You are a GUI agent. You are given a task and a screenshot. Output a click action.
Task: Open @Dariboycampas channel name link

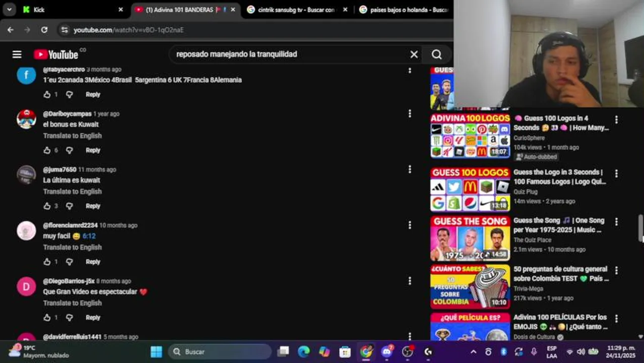pyautogui.click(x=67, y=114)
